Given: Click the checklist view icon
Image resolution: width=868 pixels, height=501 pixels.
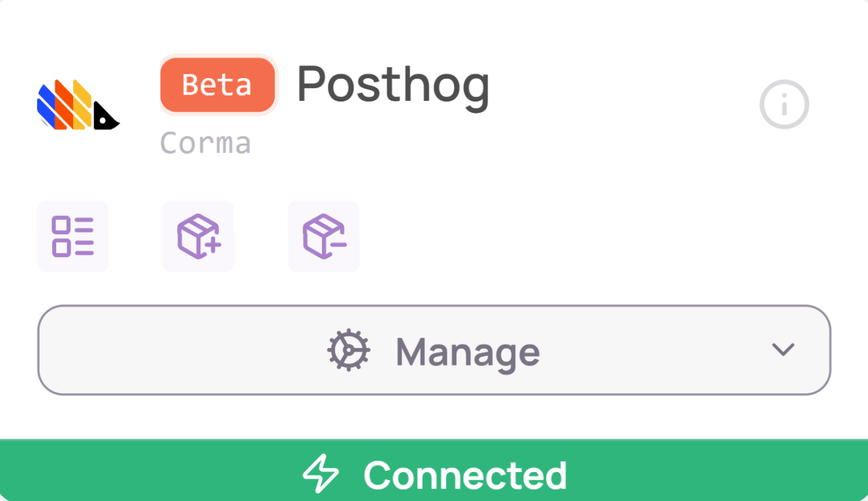Looking at the screenshot, I should tap(72, 236).
